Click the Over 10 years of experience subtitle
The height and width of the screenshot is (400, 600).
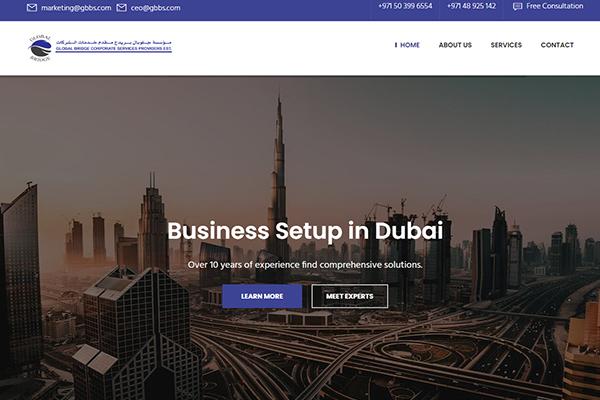point(305,265)
